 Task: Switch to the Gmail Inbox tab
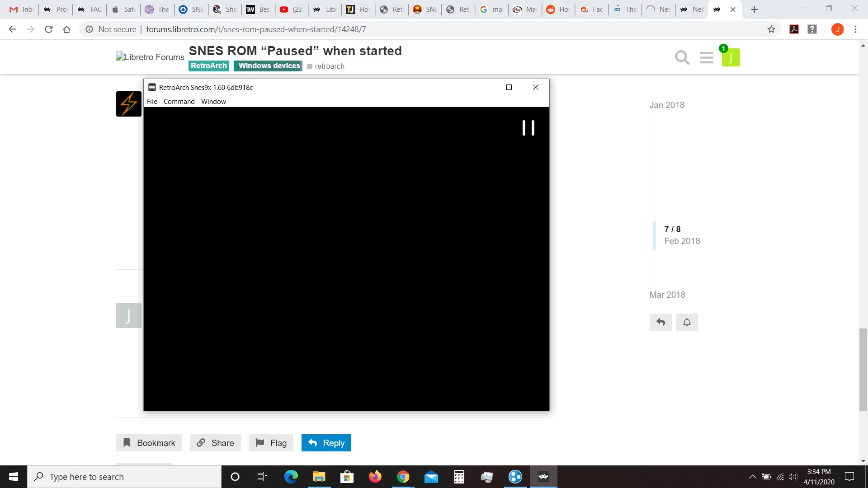21,9
